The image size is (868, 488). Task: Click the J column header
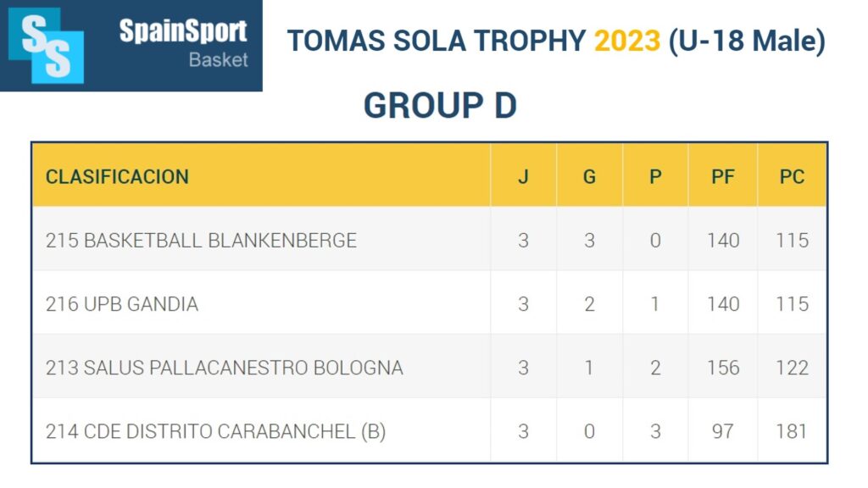click(x=523, y=177)
